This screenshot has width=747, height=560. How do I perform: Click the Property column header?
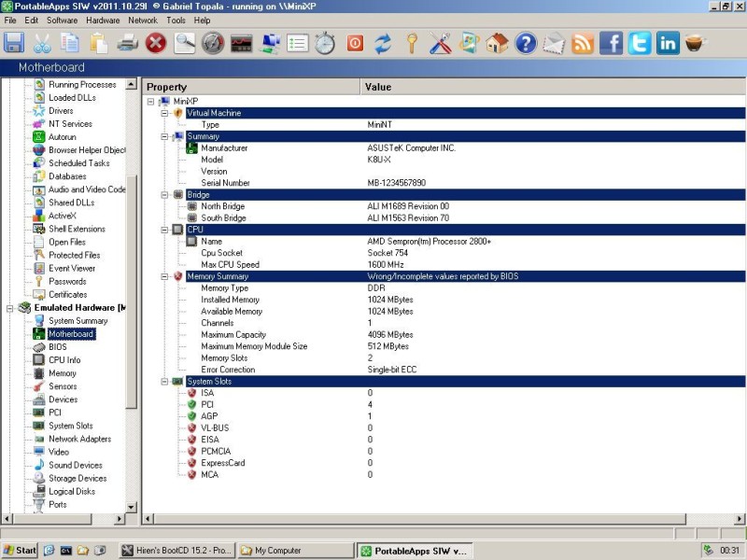tap(251, 87)
